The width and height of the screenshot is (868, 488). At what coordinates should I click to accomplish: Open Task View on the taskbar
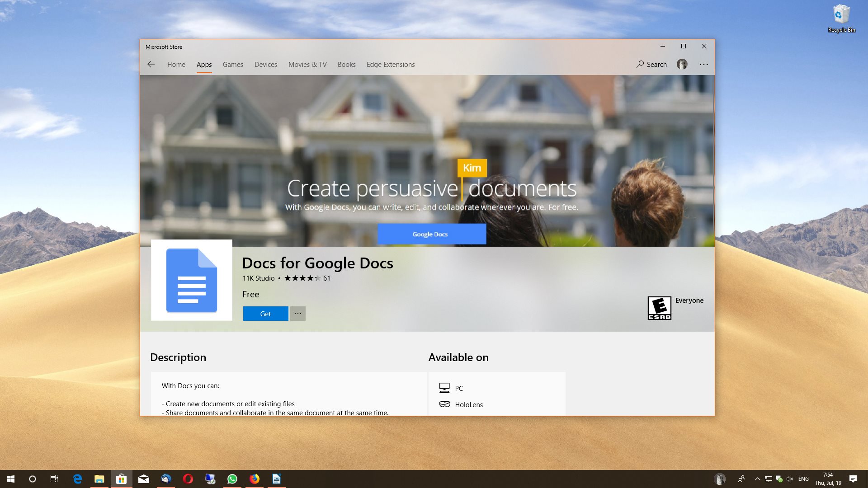54,479
